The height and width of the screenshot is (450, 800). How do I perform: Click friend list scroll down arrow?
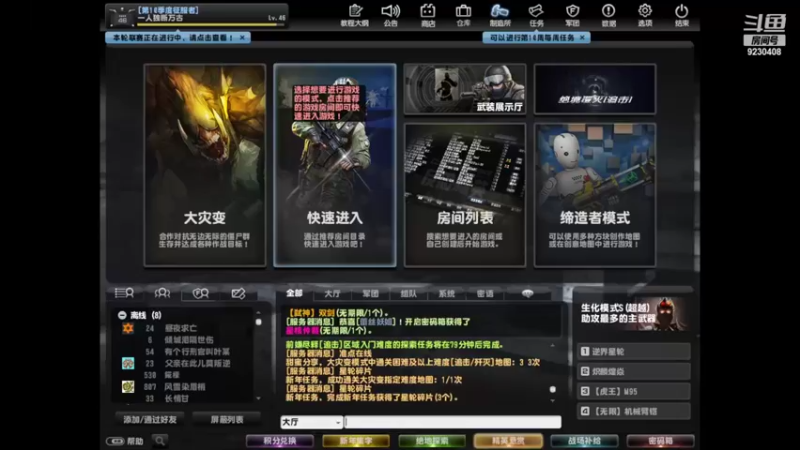[x=258, y=398]
